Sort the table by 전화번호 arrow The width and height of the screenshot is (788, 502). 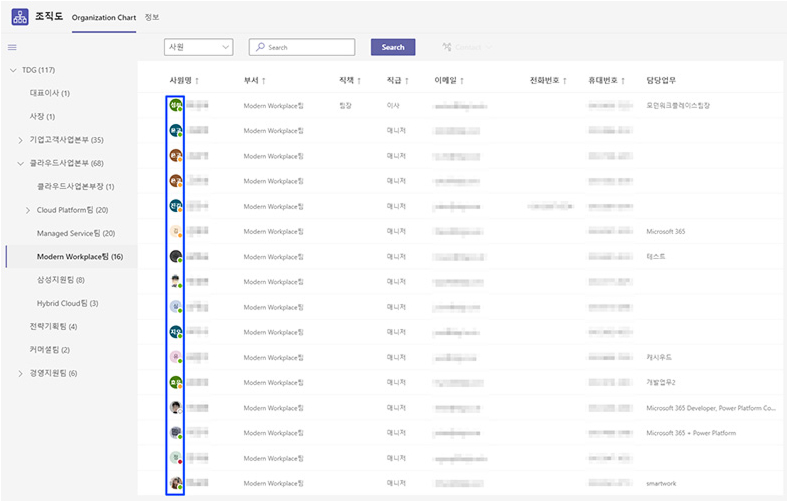tap(565, 81)
